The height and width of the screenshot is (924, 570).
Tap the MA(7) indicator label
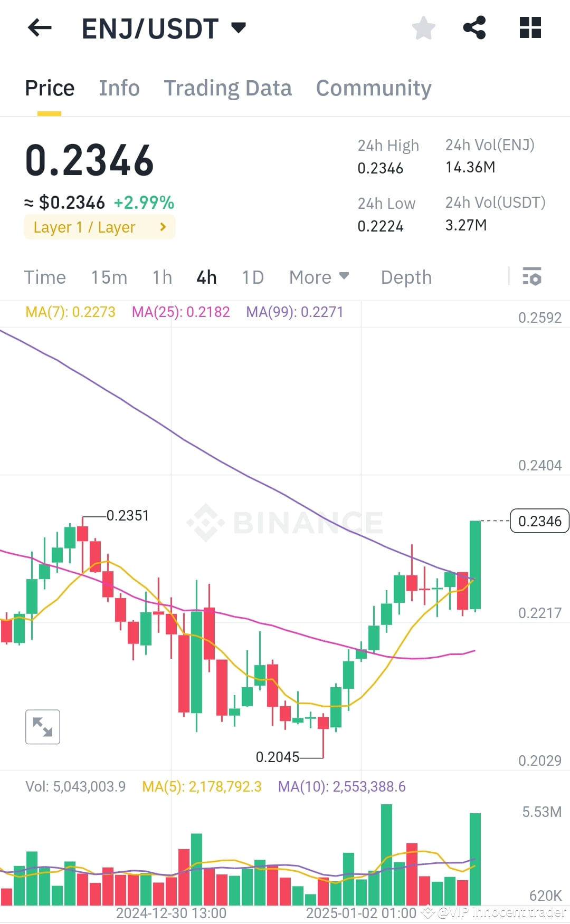coord(70,312)
